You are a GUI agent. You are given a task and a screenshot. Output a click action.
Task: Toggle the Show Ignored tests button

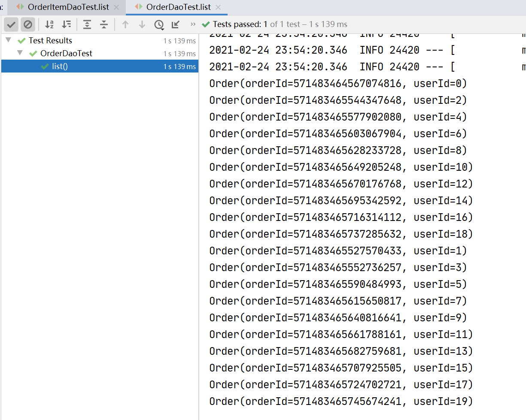[x=28, y=24]
